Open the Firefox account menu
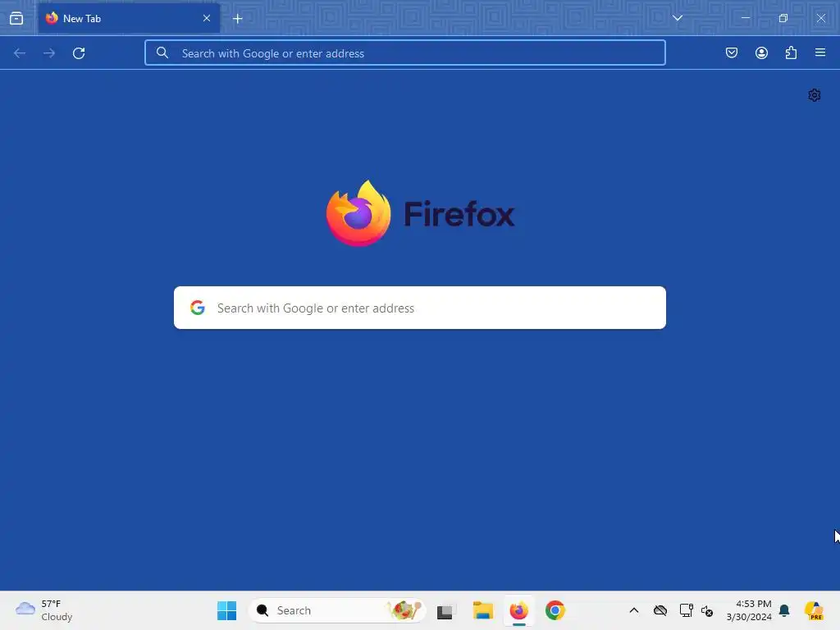 pos(761,52)
